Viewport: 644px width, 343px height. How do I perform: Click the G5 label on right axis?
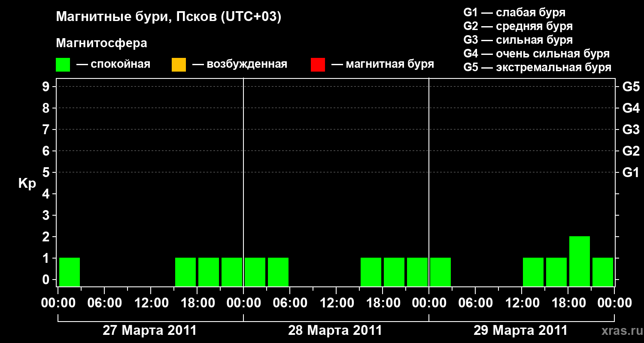click(x=631, y=87)
